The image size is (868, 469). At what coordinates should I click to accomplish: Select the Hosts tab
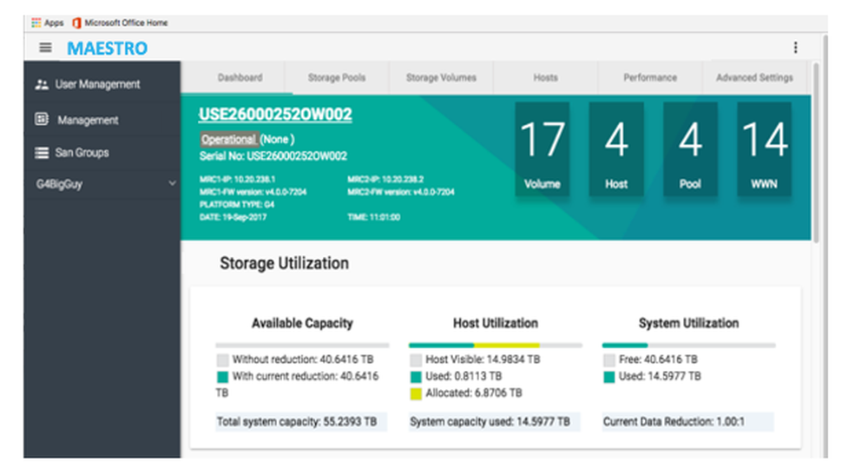(x=545, y=77)
